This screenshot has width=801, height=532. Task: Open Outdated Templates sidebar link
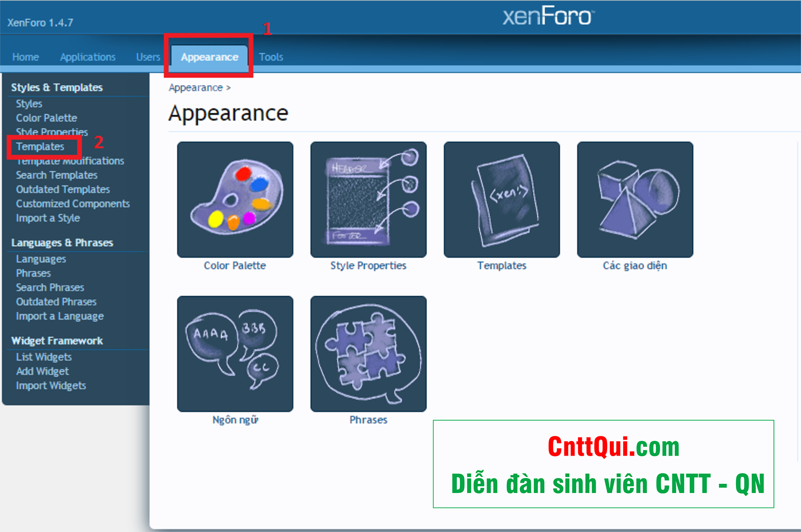point(63,190)
